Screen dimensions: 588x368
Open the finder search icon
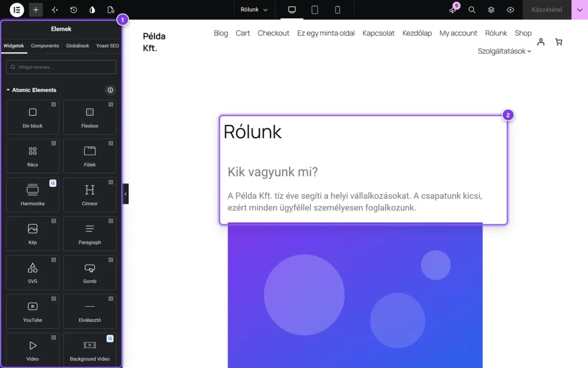click(472, 10)
